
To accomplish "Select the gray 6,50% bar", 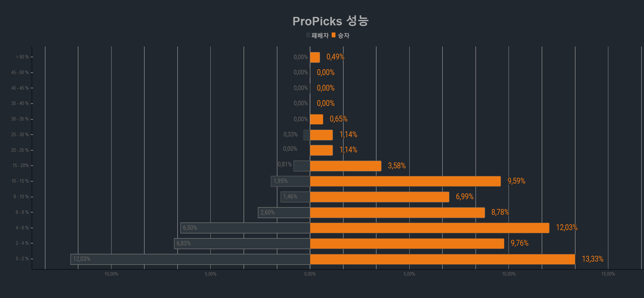I will click(245, 228).
